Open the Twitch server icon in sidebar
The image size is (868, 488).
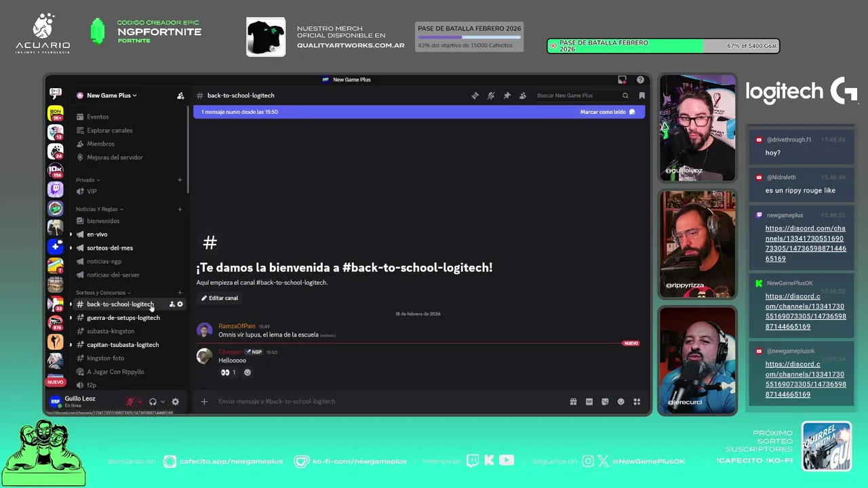pyautogui.click(x=56, y=190)
